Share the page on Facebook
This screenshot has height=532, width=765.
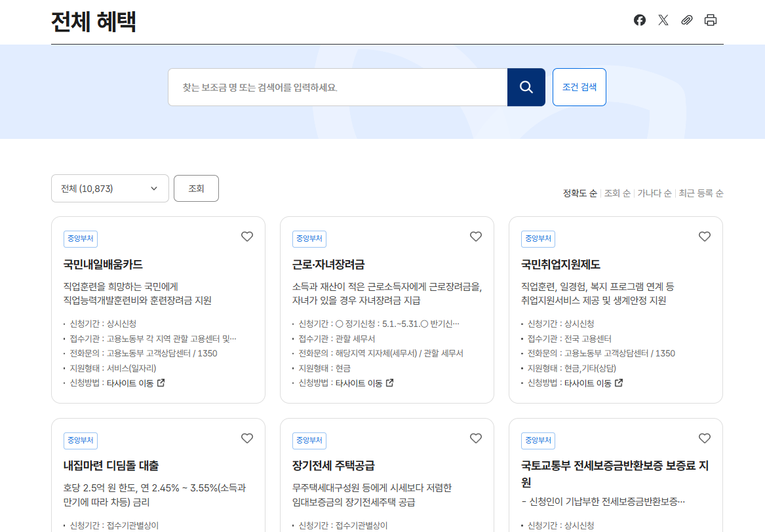coord(640,20)
